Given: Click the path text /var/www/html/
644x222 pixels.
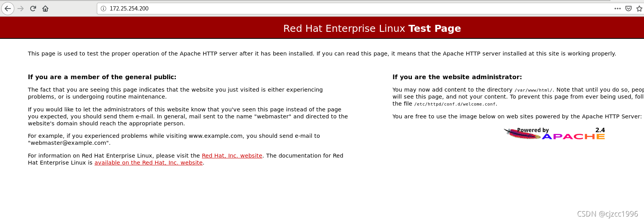Looking at the screenshot, I should coord(534,90).
